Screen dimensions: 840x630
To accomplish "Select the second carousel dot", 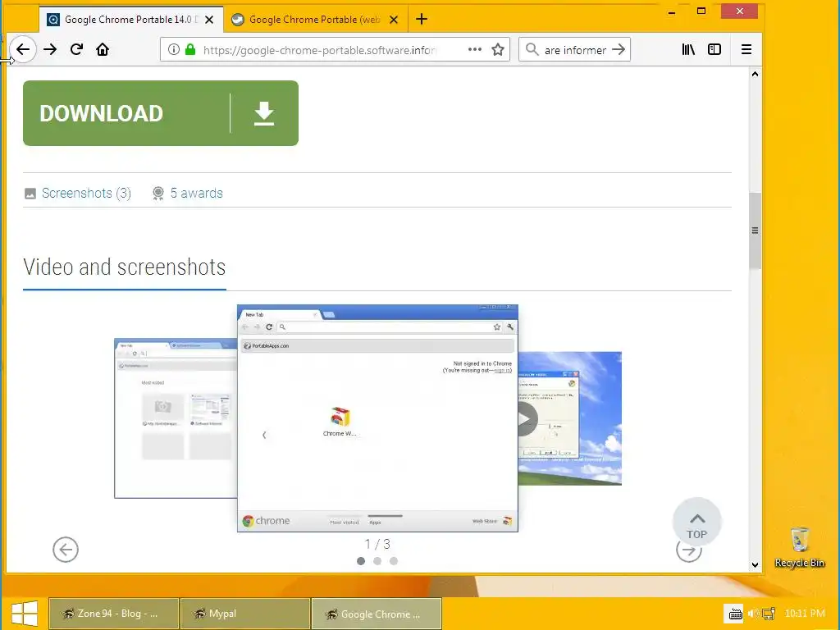I will click(377, 561).
